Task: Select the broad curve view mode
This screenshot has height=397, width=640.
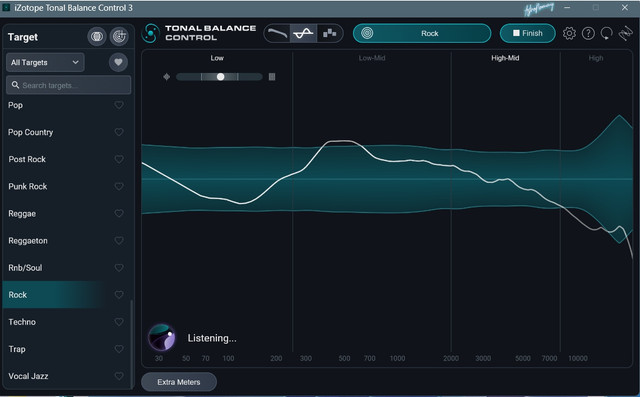Action: click(277, 33)
